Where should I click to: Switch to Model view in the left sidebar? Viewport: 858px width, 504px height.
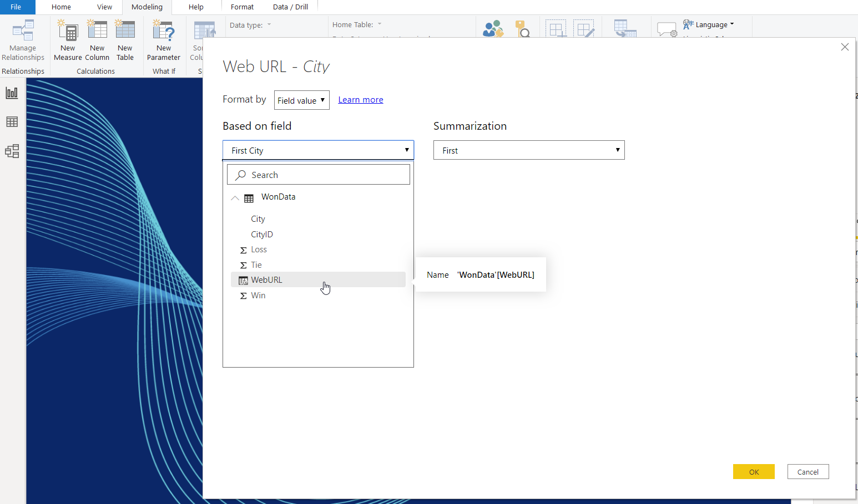12,151
